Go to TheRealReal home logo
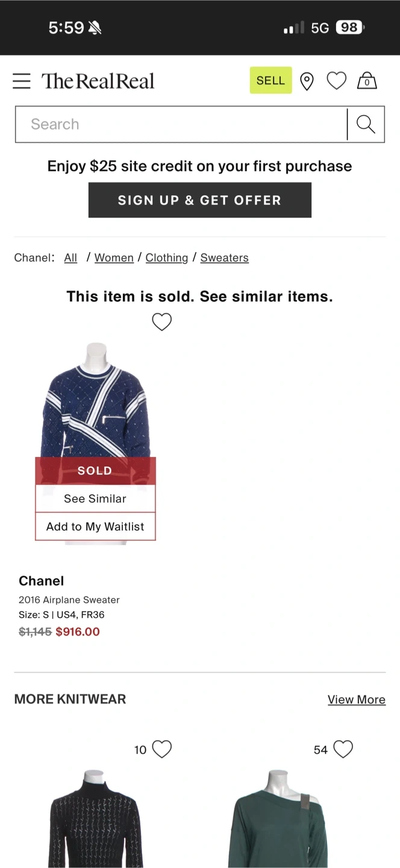 (98, 81)
